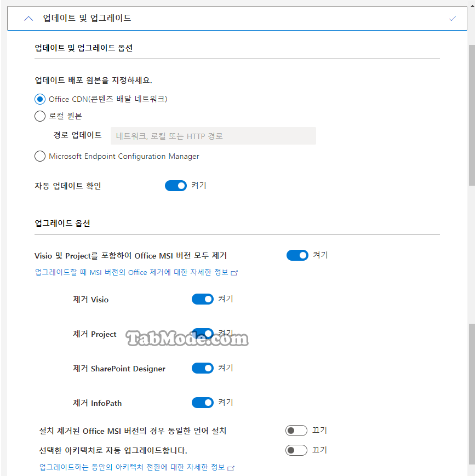Viewport: 475px width, 476px height.
Task: Click the 업데이트 및 업그레이드 옵션 heading
Action: point(83,48)
